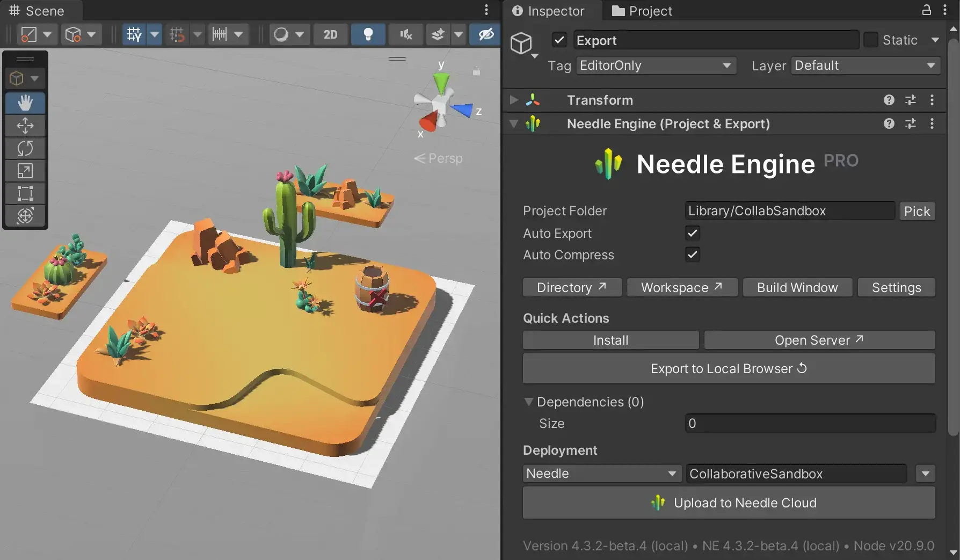960x560 pixels.
Task: Toggle scene effects layers icon
Action: (x=438, y=34)
